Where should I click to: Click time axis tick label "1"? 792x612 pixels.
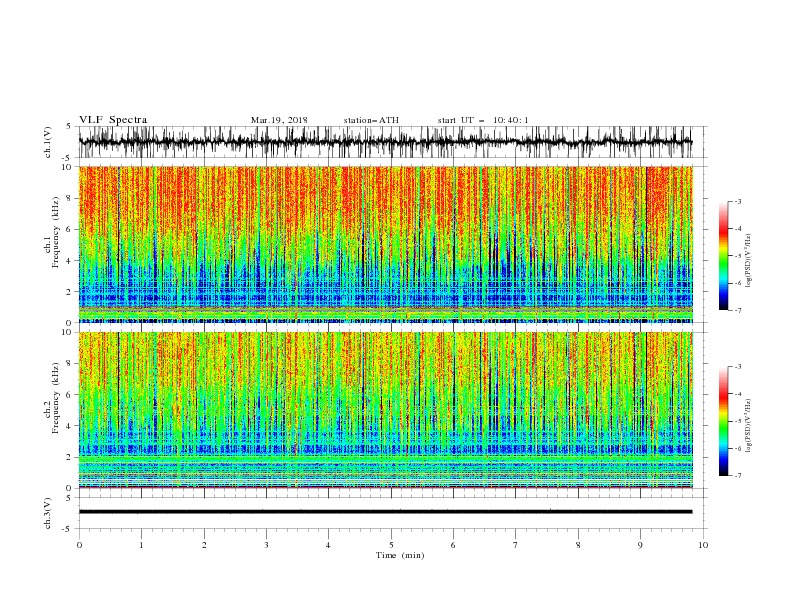(x=141, y=545)
